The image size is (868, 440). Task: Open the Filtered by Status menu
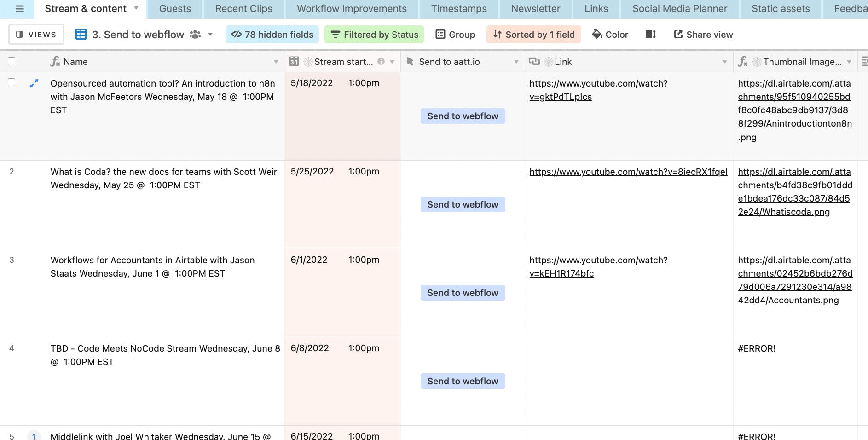pyautogui.click(x=374, y=35)
